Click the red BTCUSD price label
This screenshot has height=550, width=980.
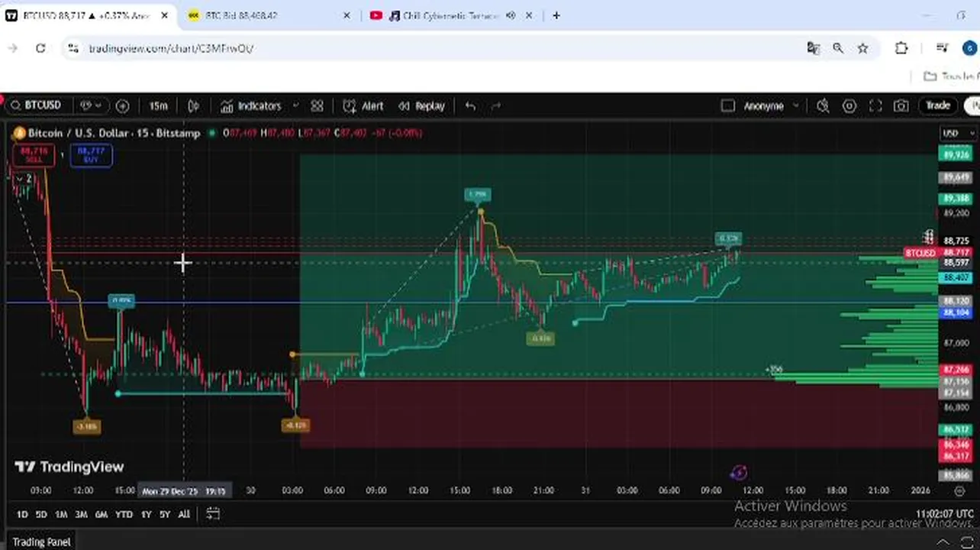click(x=920, y=253)
